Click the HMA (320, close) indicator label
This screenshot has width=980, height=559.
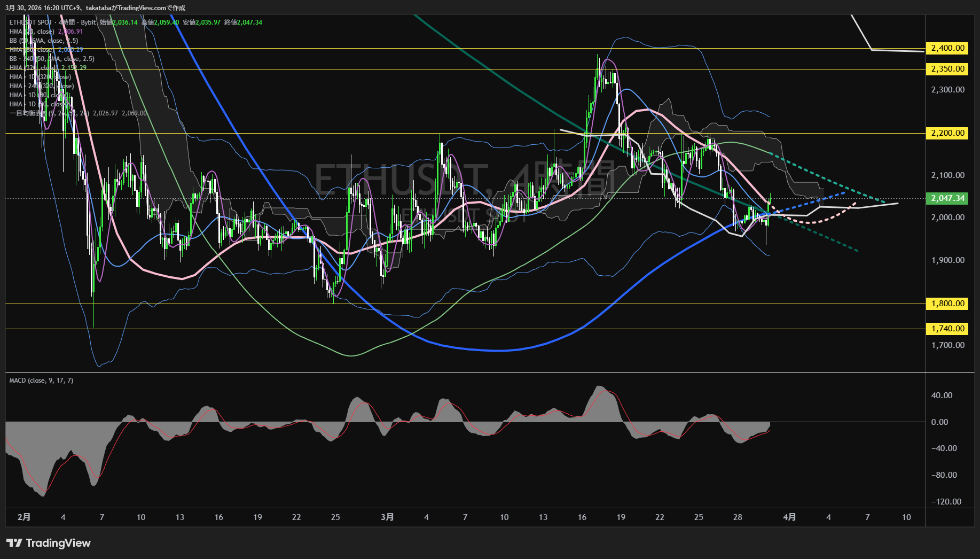pos(34,68)
